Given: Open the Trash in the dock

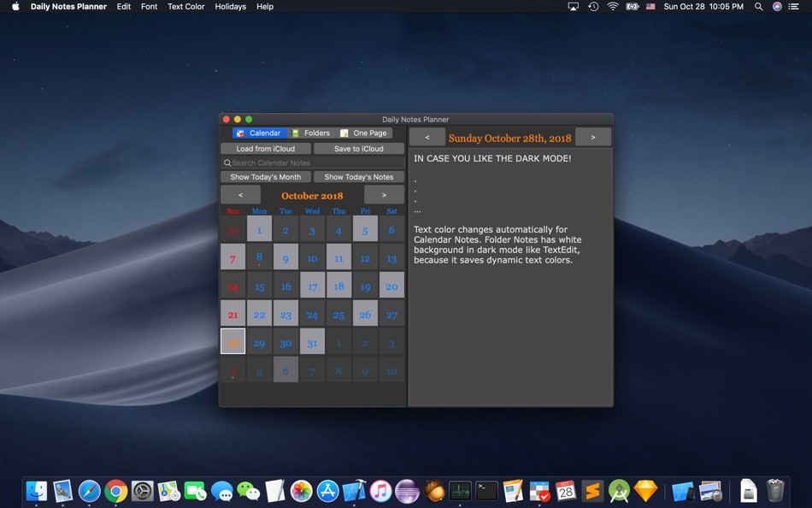Looking at the screenshot, I should pyautogui.click(x=775, y=491).
